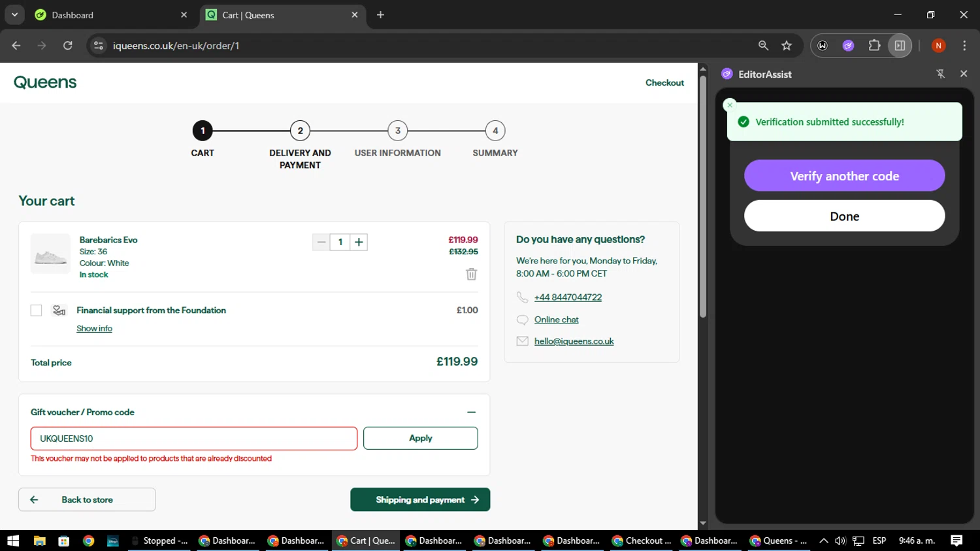The width and height of the screenshot is (980, 551).
Task: Open the Windows Start menu
Action: tap(13, 541)
